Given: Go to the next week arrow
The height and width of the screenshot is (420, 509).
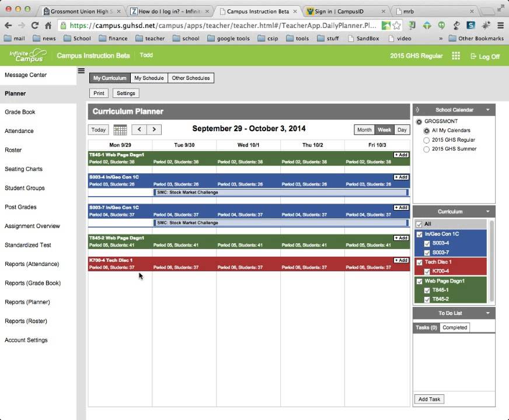Looking at the screenshot, I should [x=154, y=129].
